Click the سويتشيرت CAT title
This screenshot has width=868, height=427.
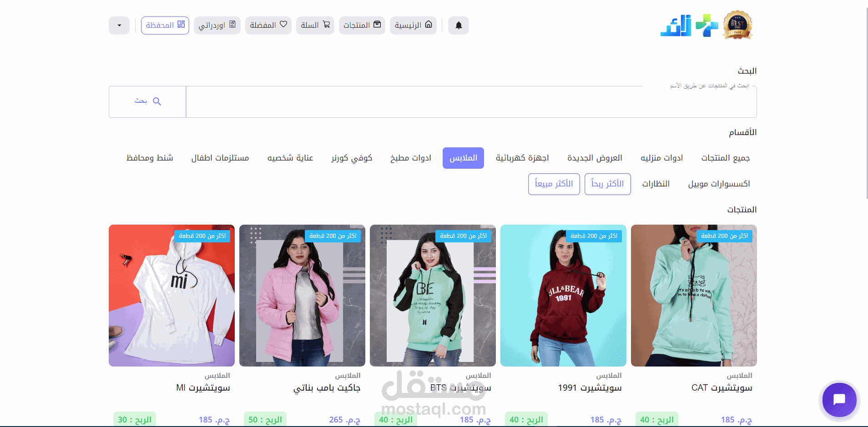click(x=722, y=388)
